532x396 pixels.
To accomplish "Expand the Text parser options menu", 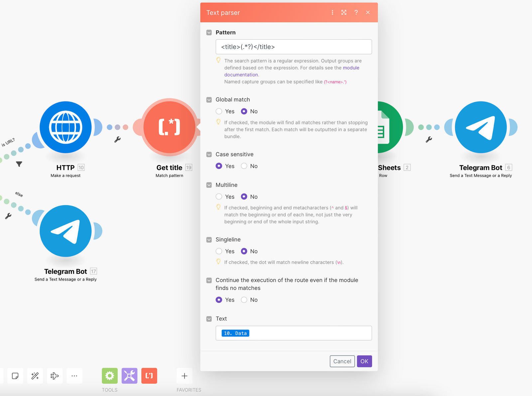I will [332, 12].
